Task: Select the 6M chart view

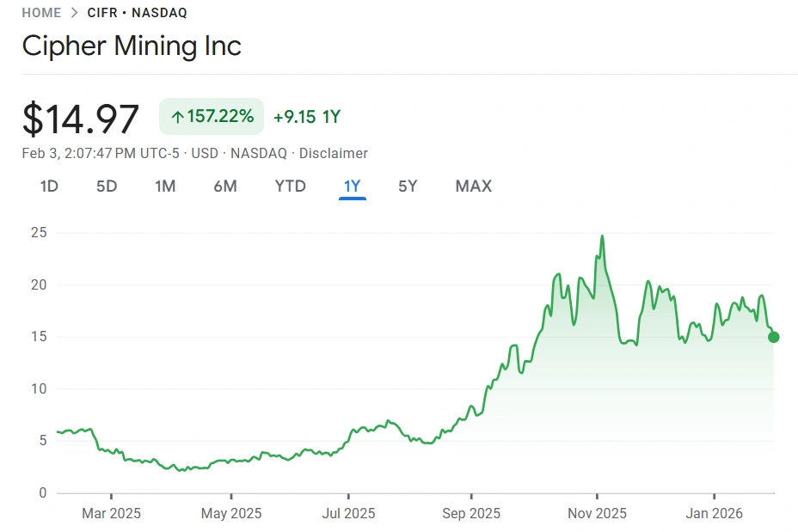Action: click(225, 186)
